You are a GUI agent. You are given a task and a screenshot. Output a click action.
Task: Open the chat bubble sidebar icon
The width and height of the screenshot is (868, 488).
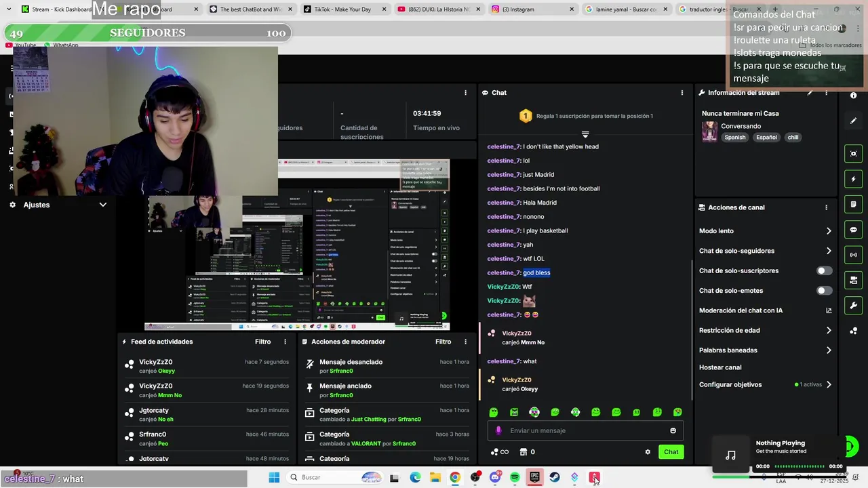tap(853, 230)
